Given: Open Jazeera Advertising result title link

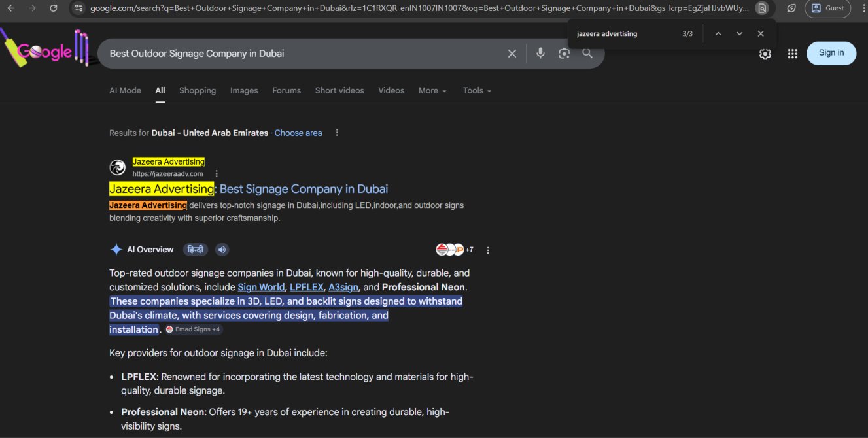Looking at the screenshot, I should pos(249,189).
